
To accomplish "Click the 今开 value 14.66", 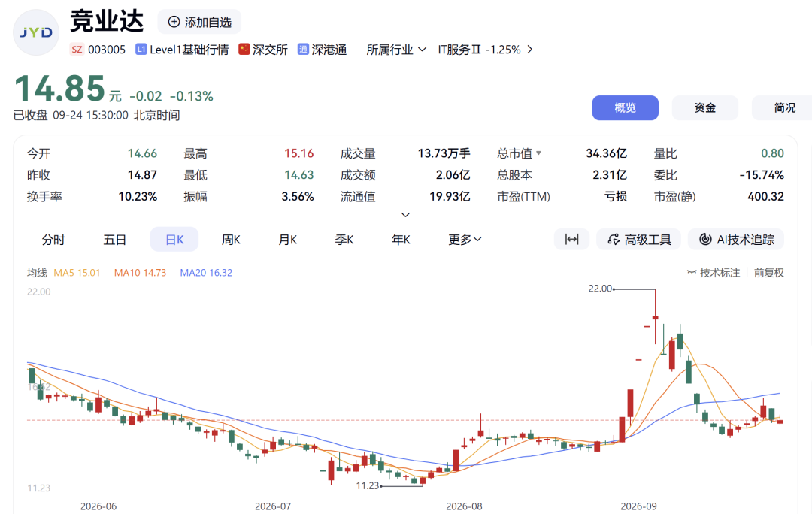I will pos(142,153).
